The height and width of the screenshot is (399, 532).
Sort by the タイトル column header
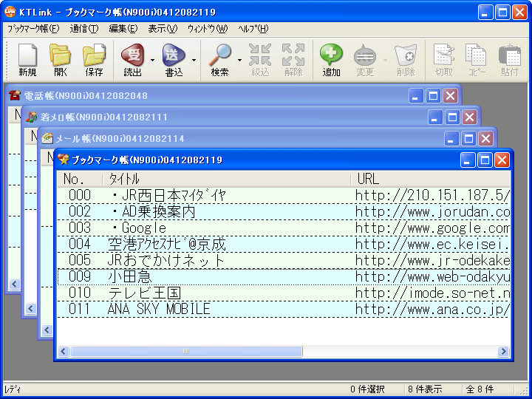[227, 179]
